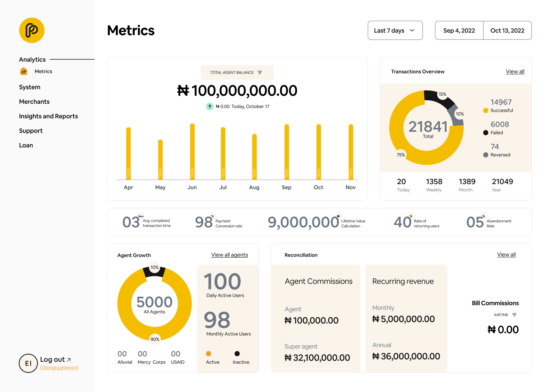
Task: Click the 75% segment label on transactions donut
Action: tap(401, 155)
